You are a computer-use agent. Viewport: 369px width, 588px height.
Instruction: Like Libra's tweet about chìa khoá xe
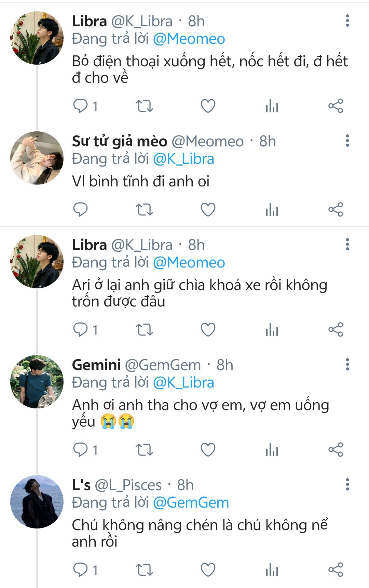208,330
